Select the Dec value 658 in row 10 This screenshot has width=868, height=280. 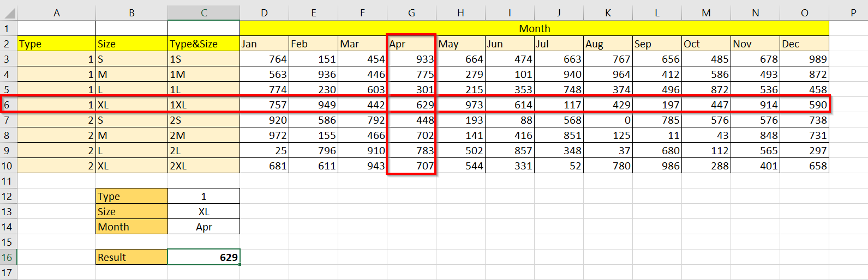(804, 166)
